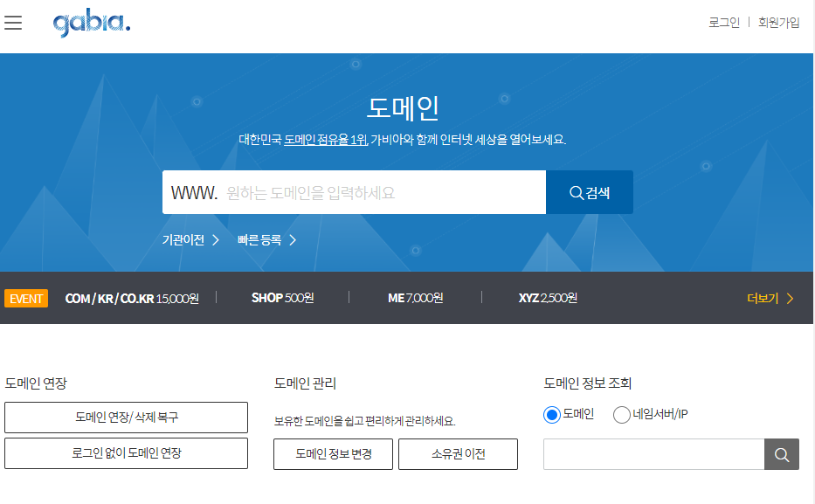Select COM/KR/CO.KR 15,000원 event offer
This screenshot has height=504, width=815.
tap(132, 299)
